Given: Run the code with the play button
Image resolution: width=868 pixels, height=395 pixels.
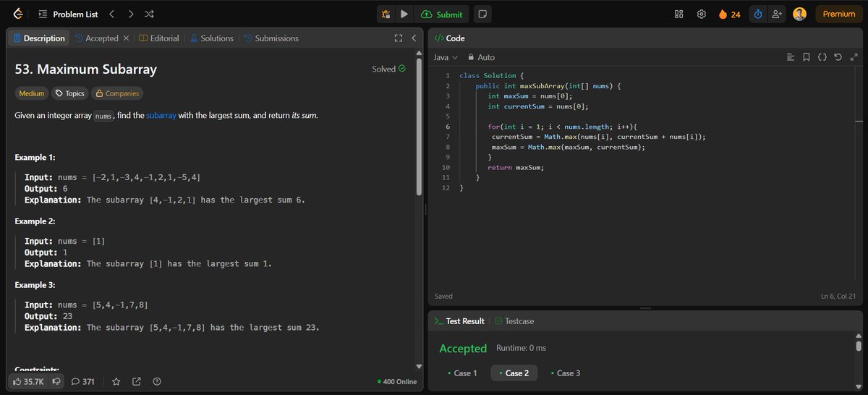Looking at the screenshot, I should click(404, 14).
